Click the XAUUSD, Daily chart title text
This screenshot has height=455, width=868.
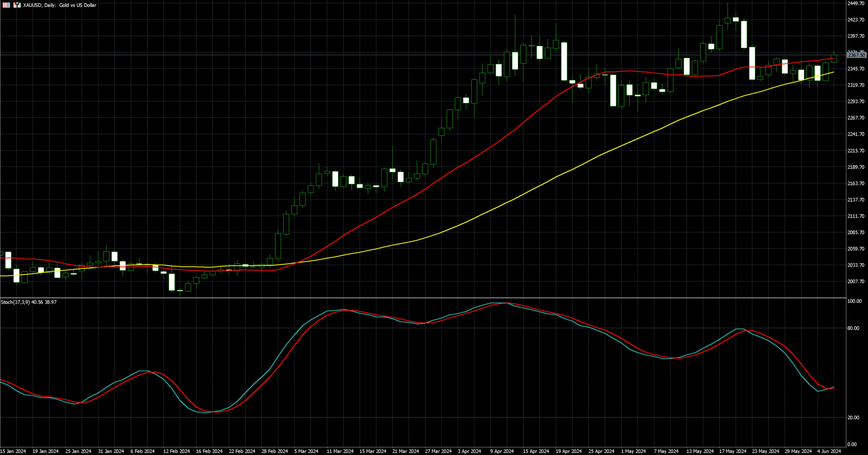60,5
